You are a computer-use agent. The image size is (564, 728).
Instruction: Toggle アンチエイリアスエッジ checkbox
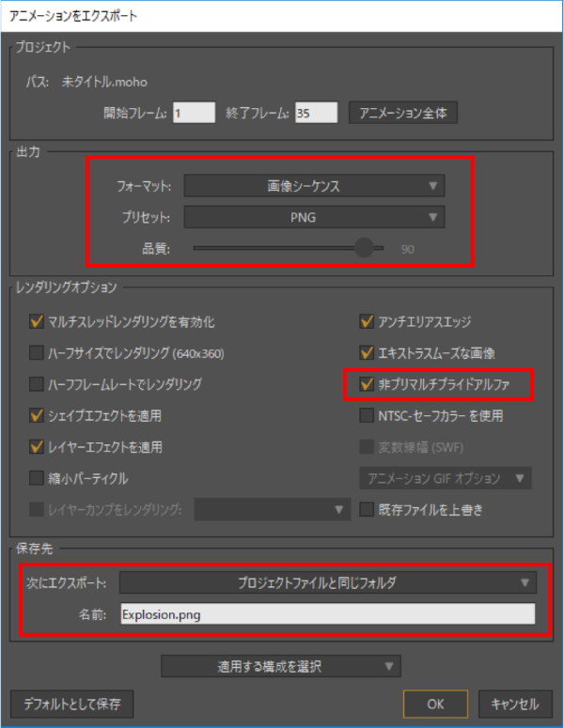pos(368,322)
